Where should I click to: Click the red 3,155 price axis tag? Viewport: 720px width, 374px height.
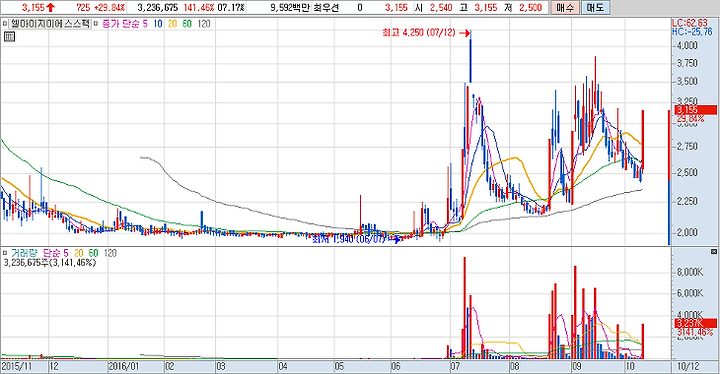pos(695,109)
